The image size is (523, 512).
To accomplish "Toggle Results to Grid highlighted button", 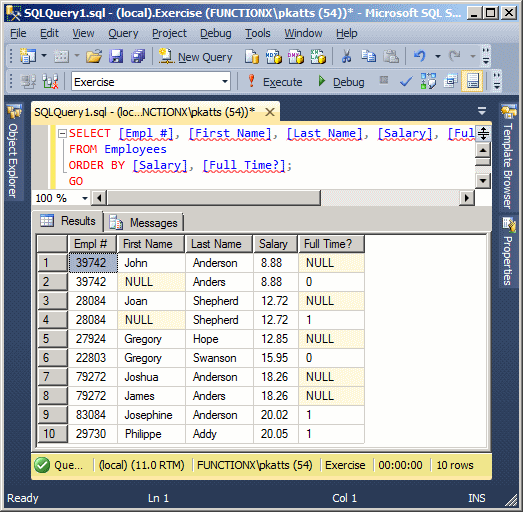I will click(x=472, y=81).
